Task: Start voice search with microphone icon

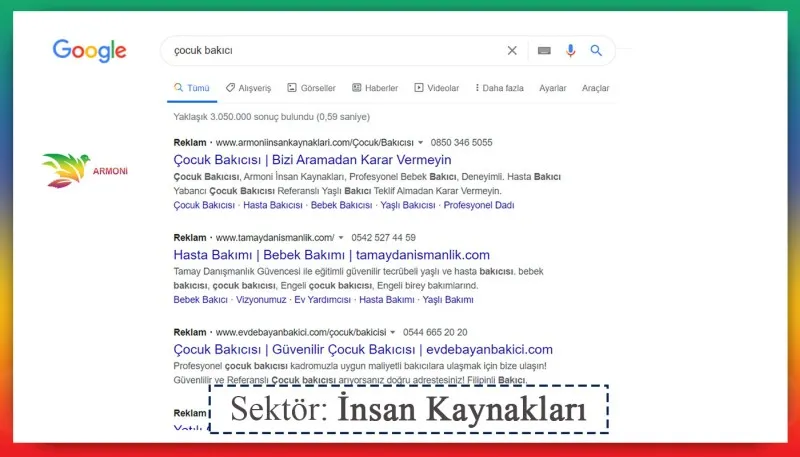Action: click(570, 50)
